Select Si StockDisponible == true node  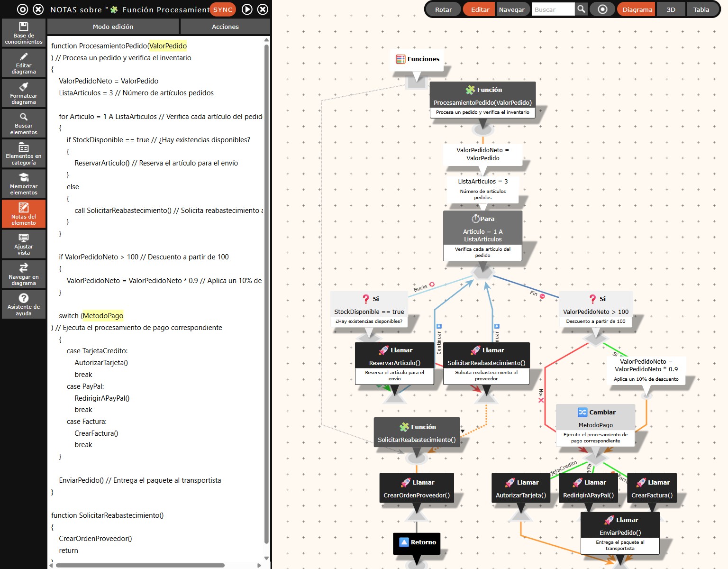[x=369, y=309]
